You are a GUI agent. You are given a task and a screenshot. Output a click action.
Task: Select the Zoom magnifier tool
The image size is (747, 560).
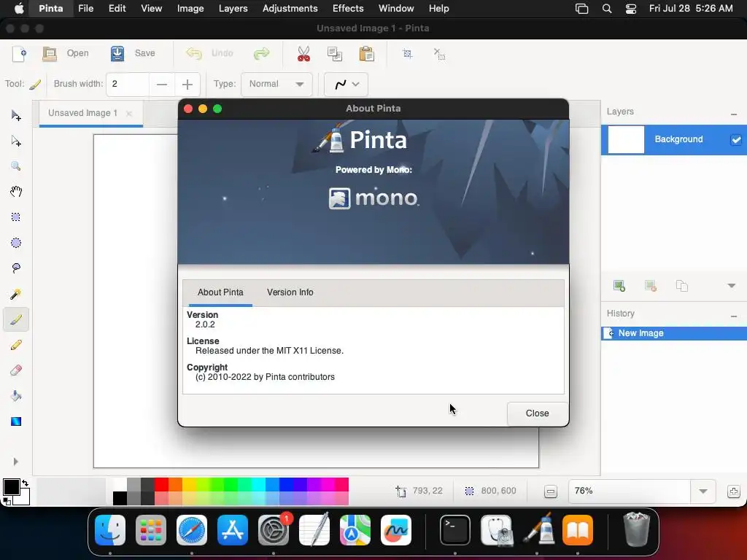(16, 166)
